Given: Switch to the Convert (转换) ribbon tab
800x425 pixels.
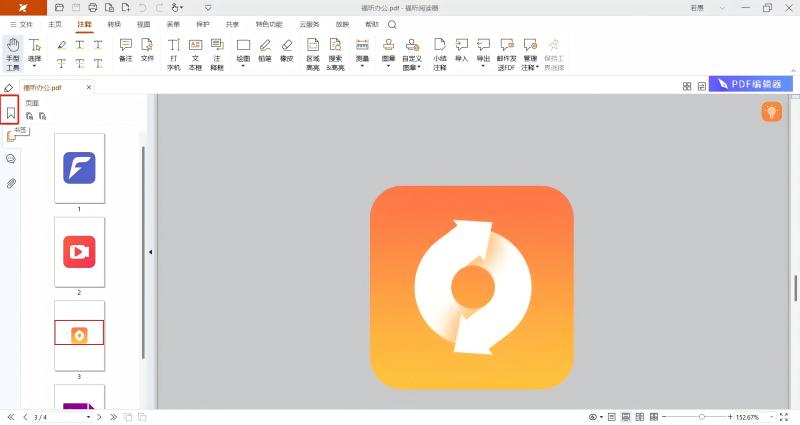Looking at the screenshot, I should pos(114,23).
